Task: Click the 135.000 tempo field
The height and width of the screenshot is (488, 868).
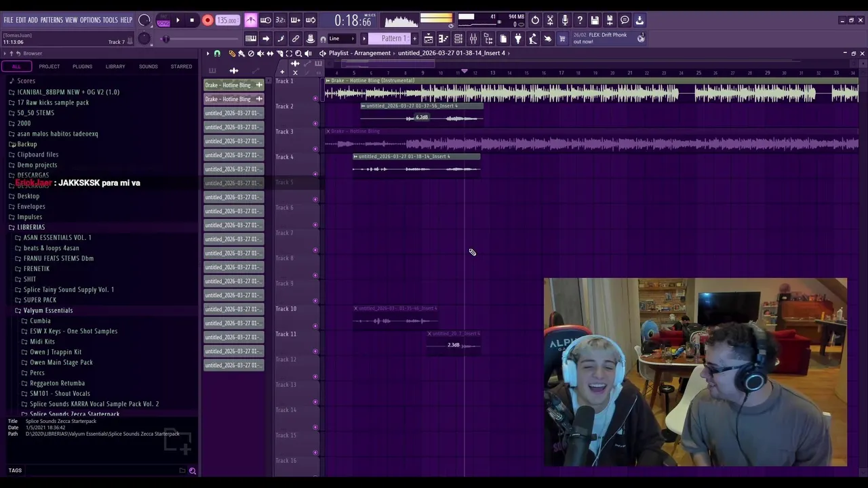Action: pos(227,20)
